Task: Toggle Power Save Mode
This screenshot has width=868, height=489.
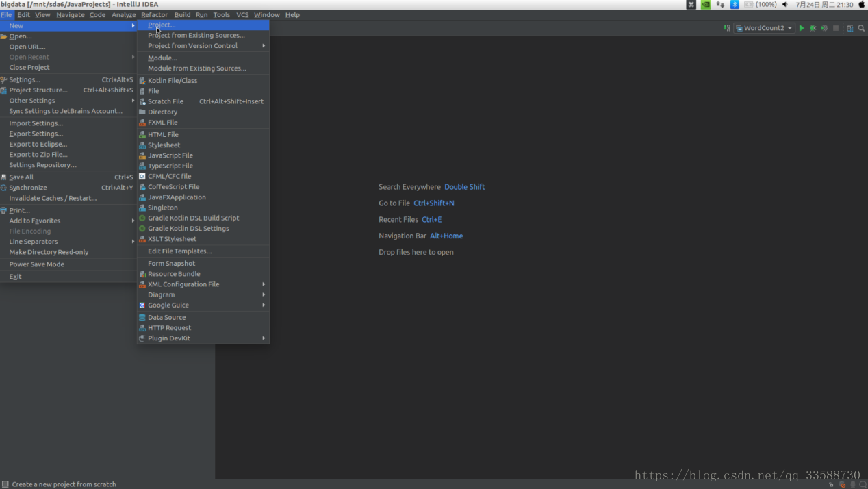Action: (x=68, y=264)
